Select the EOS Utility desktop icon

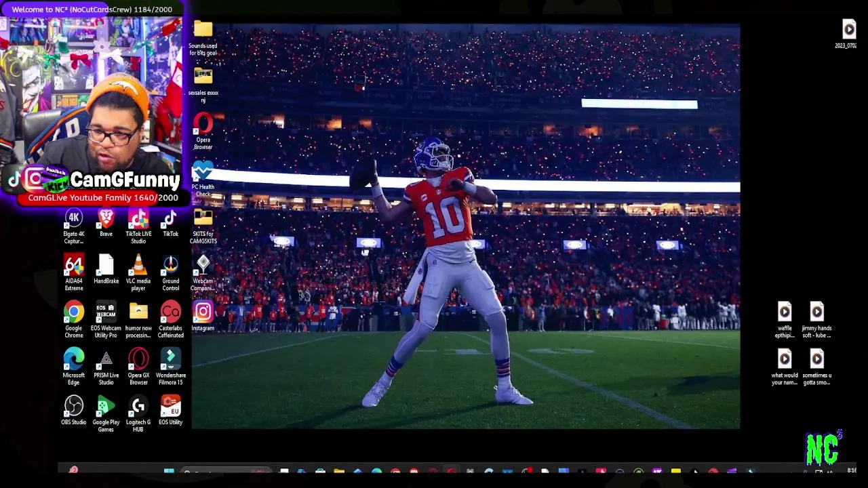click(x=170, y=411)
